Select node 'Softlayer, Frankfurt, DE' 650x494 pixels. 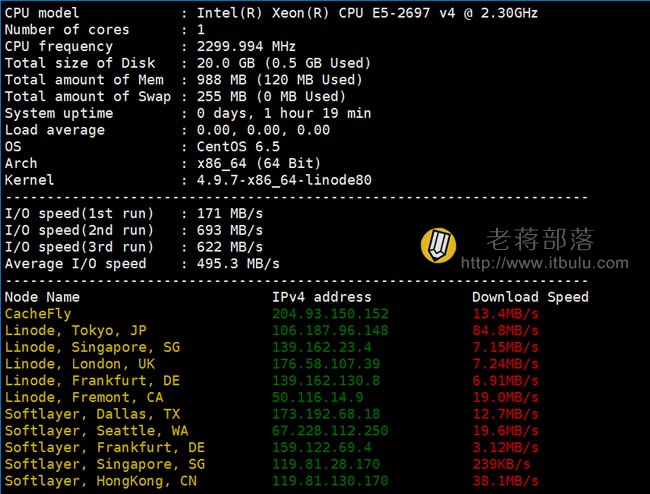pyautogui.click(x=104, y=447)
